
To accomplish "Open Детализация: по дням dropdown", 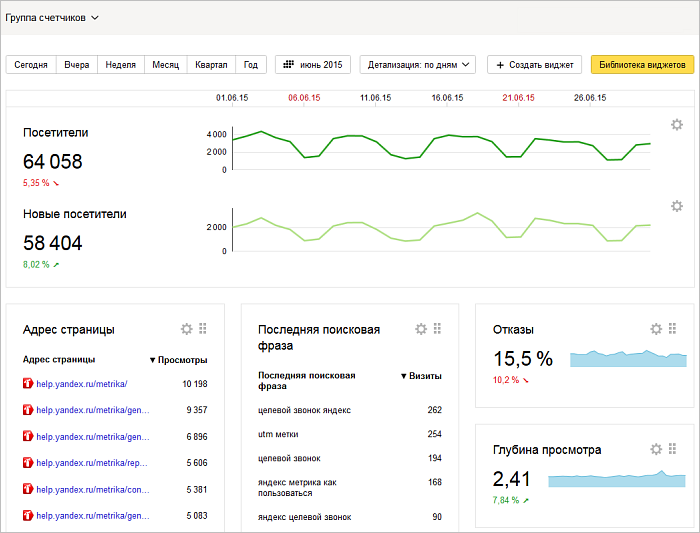I will click(x=419, y=64).
